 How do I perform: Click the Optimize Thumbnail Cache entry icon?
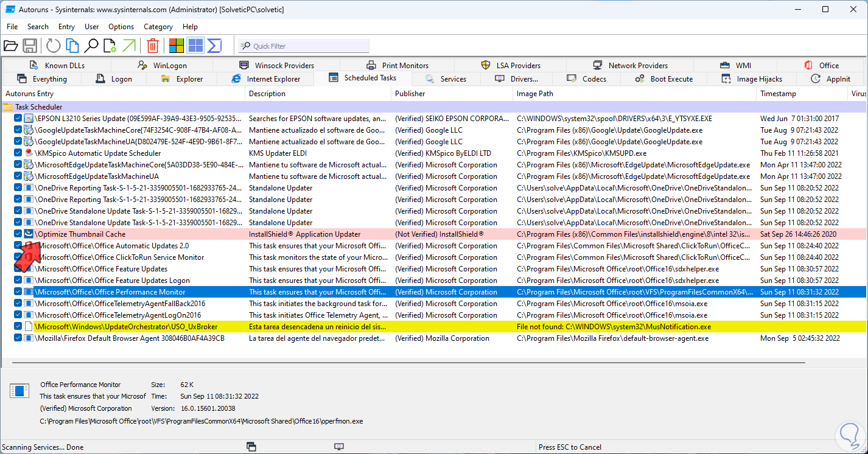[29, 234]
